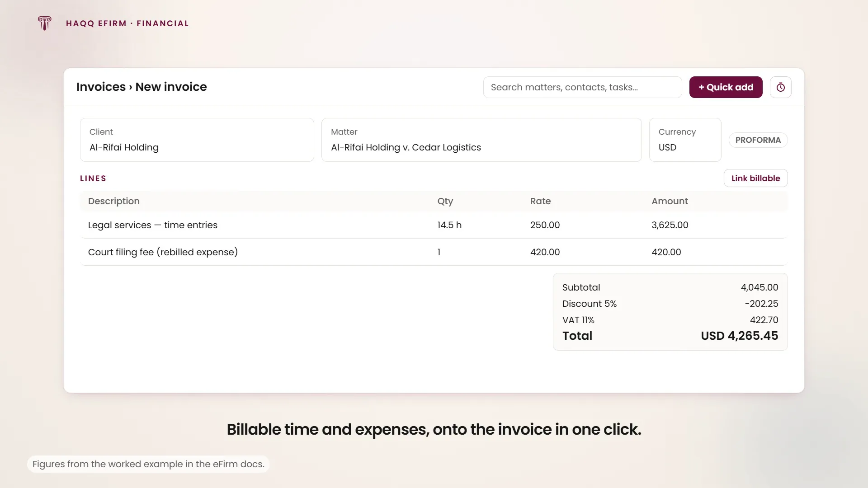This screenshot has height=488, width=868.
Task: Click the VAT 11% value 422.70
Action: tap(764, 320)
